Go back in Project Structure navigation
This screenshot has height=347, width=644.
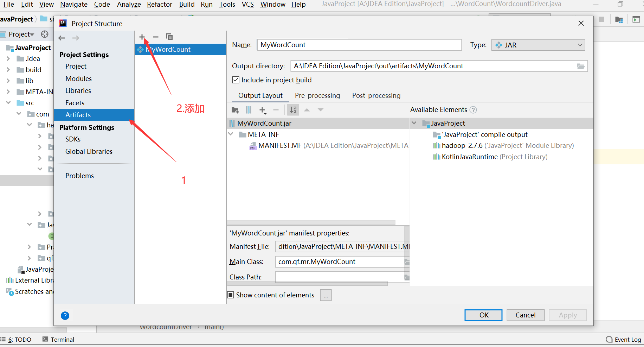tap(62, 38)
